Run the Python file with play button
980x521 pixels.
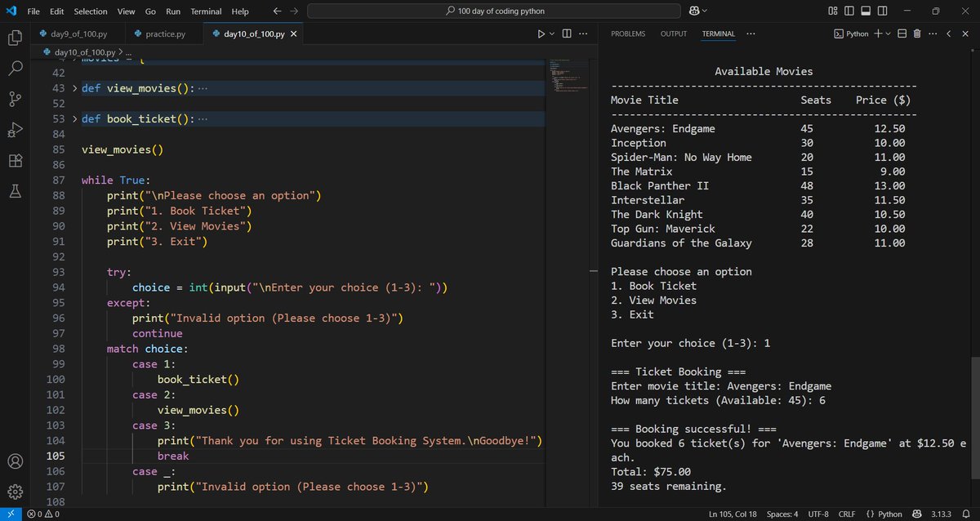[541, 33]
